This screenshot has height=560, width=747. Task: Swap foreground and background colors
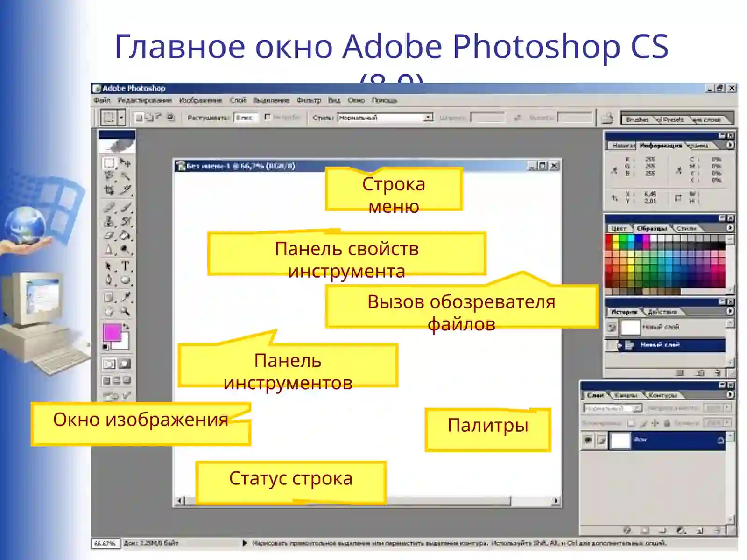tap(126, 327)
